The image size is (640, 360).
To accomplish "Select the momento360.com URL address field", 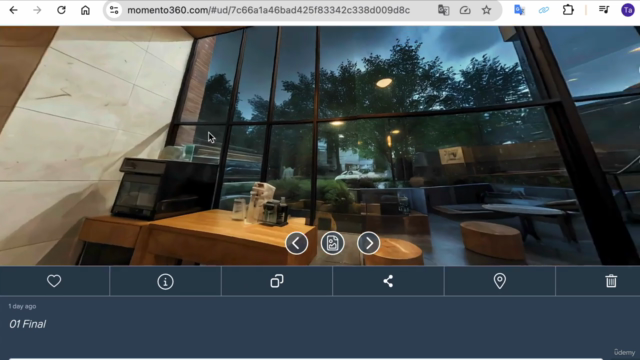I will [x=269, y=10].
